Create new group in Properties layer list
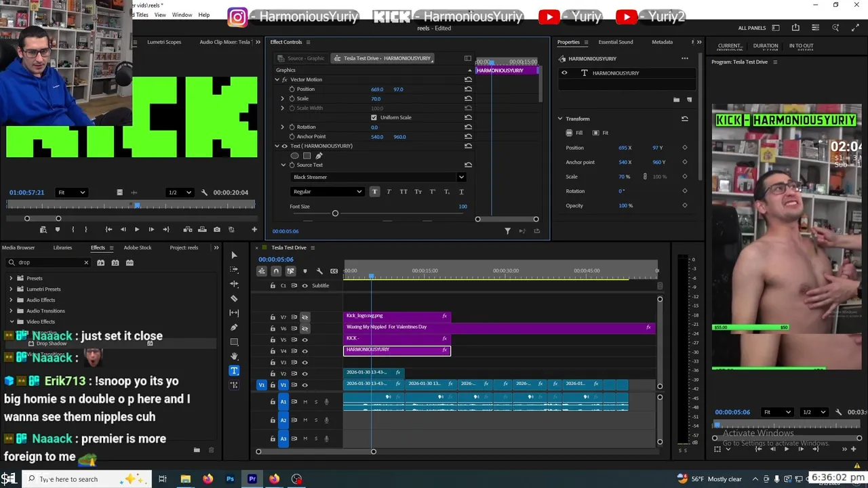The height and width of the screenshot is (488, 868). 676,100
